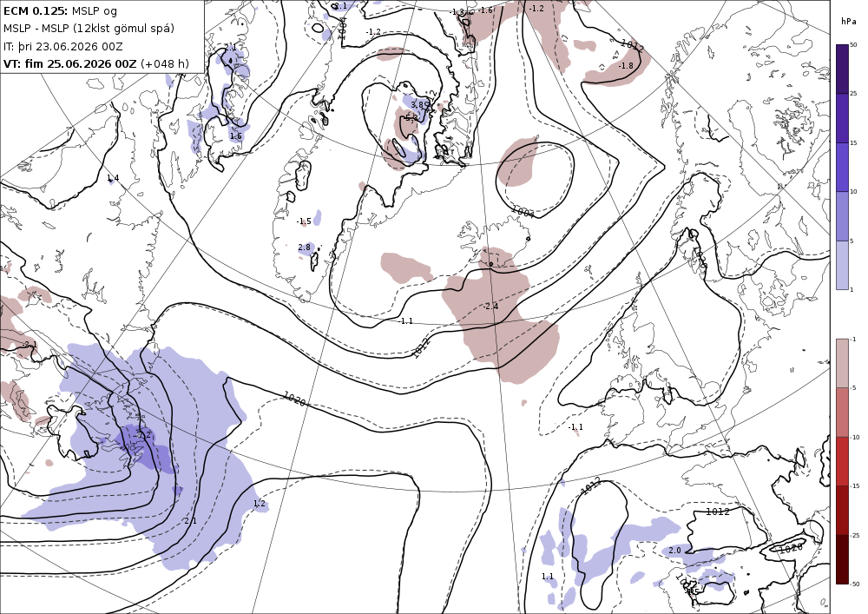Click the "-1.6" value at the top edge
Screen dimensions: 868x614
[x=485, y=10]
